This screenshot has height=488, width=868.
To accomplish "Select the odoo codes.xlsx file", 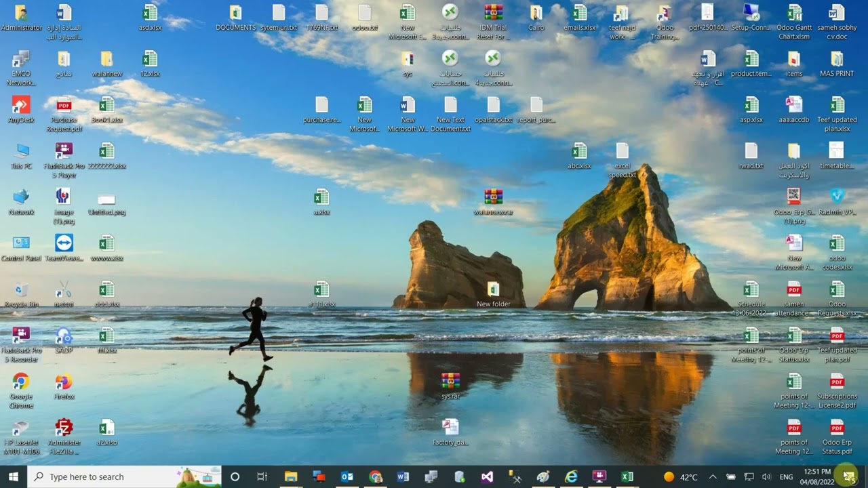I will coord(837,252).
